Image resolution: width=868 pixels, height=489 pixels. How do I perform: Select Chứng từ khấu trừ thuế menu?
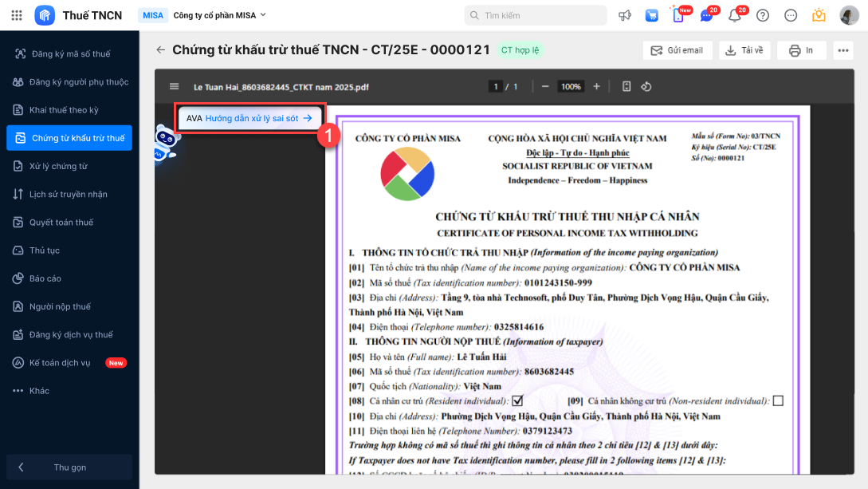click(x=69, y=138)
